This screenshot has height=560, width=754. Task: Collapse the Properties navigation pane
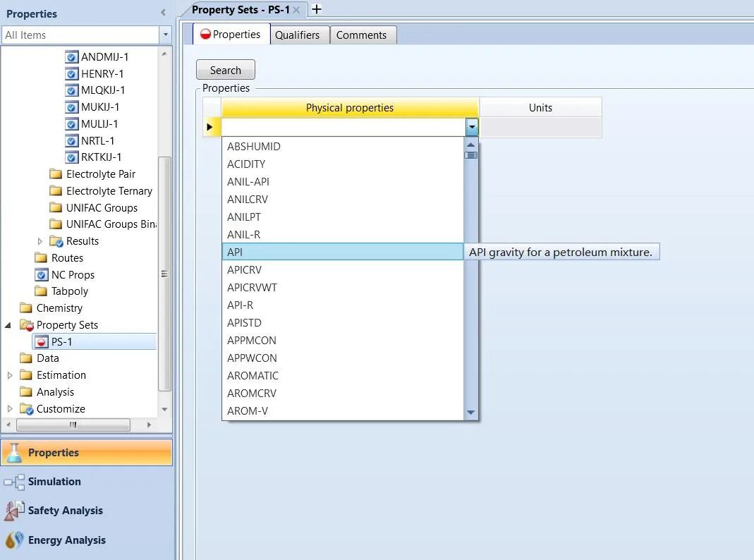[164, 13]
